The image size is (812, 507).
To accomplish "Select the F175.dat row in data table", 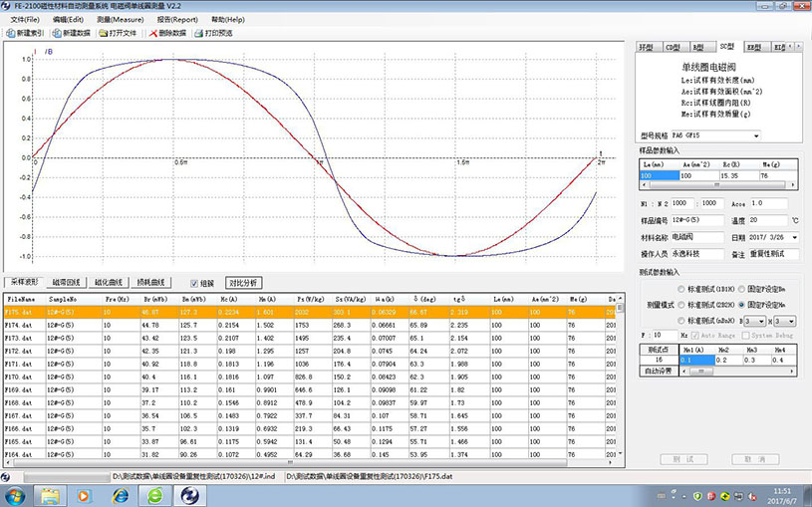I will coord(310,313).
